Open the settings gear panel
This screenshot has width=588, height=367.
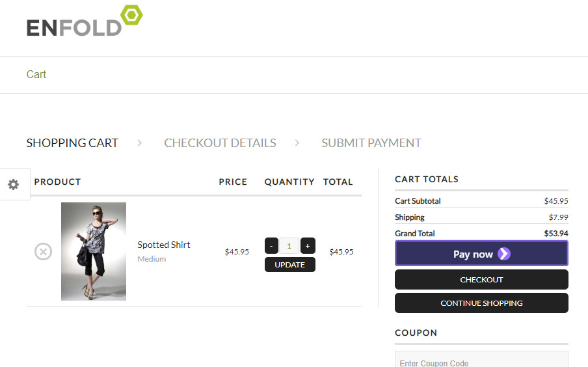point(14,185)
